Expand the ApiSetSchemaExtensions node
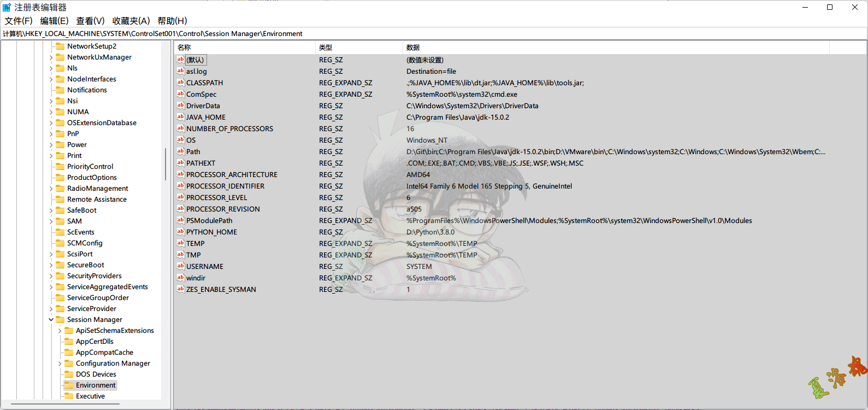Viewport: 868px width, 410px height. pos(60,331)
